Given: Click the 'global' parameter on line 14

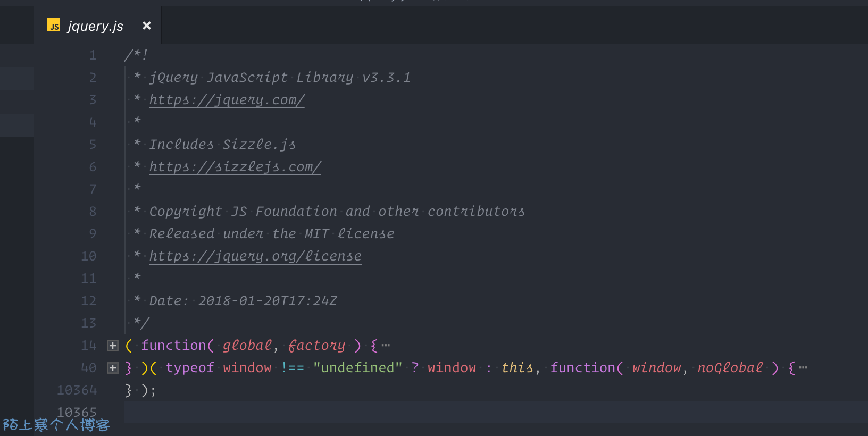Looking at the screenshot, I should (x=247, y=346).
